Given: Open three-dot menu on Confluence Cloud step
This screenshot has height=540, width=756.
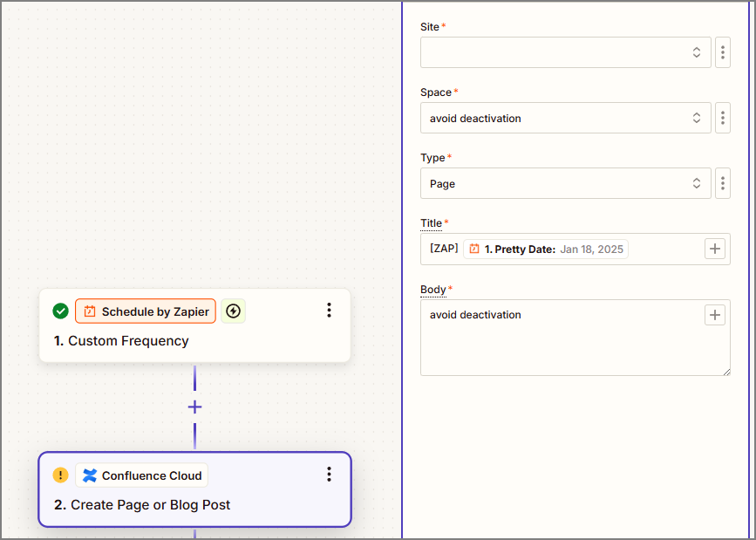Looking at the screenshot, I should [x=329, y=475].
